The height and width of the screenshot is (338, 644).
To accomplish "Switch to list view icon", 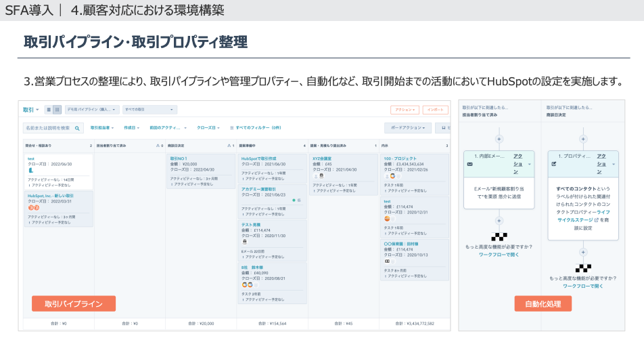I will pos(49,110).
